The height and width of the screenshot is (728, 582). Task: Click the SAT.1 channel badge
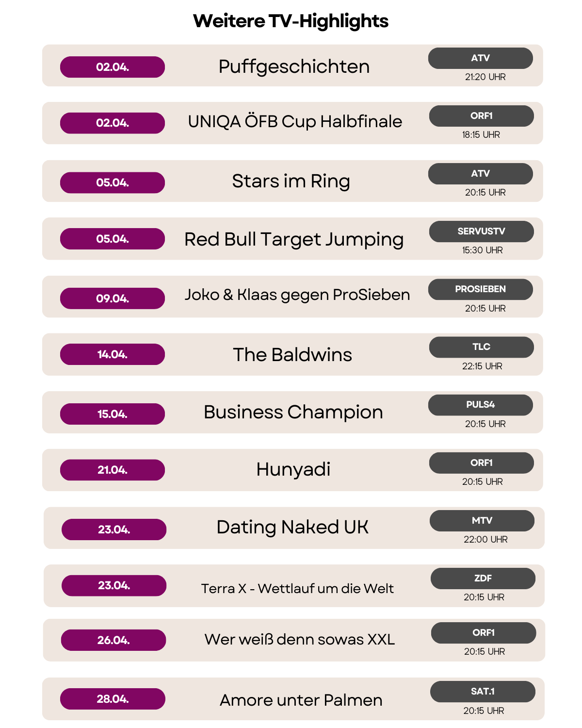[x=483, y=692]
